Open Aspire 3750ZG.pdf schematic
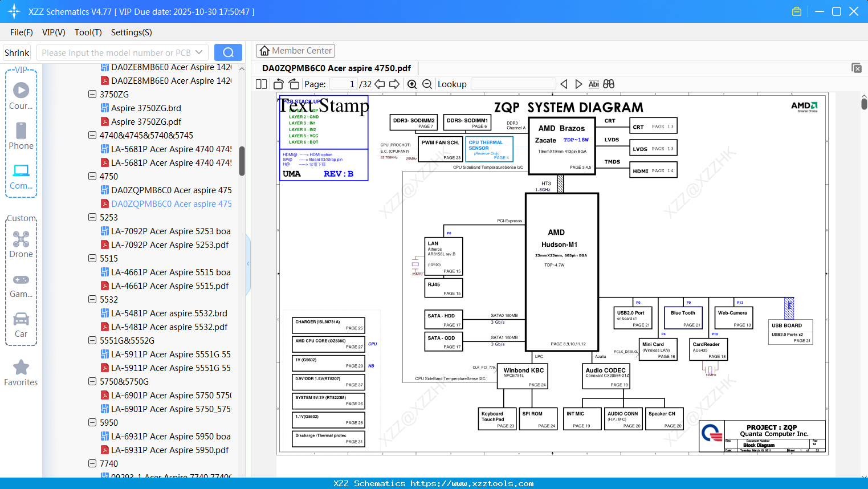 [146, 121]
